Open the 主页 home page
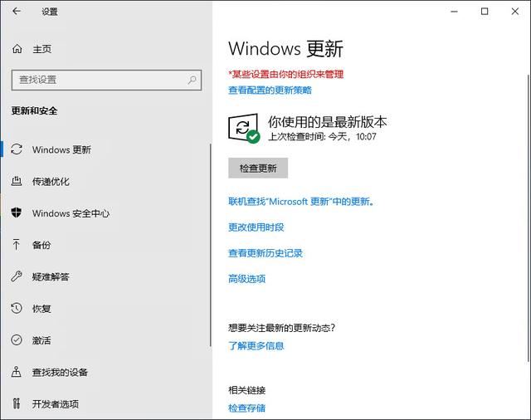The height and width of the screenshot is (420, 531). [42, 49]
